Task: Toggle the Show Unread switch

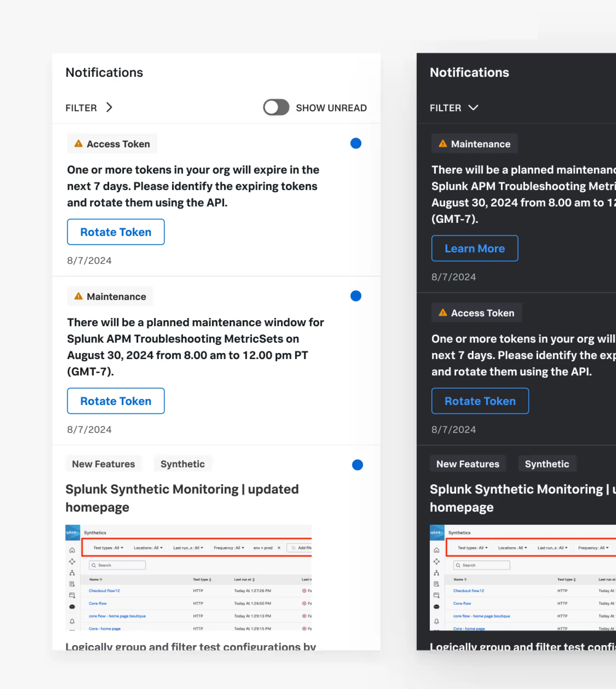Action: [x=276, y=107]
